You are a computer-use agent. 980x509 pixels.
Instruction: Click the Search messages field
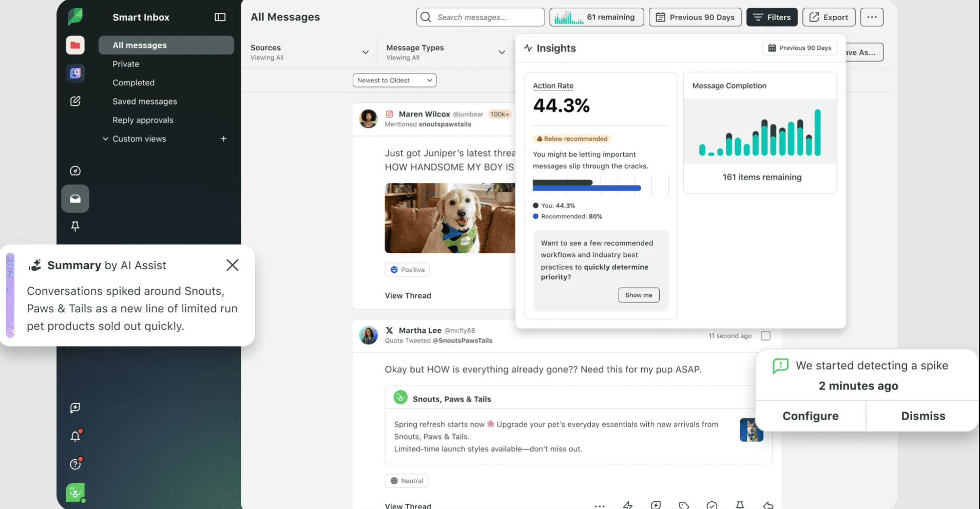(x=481, y=17)
